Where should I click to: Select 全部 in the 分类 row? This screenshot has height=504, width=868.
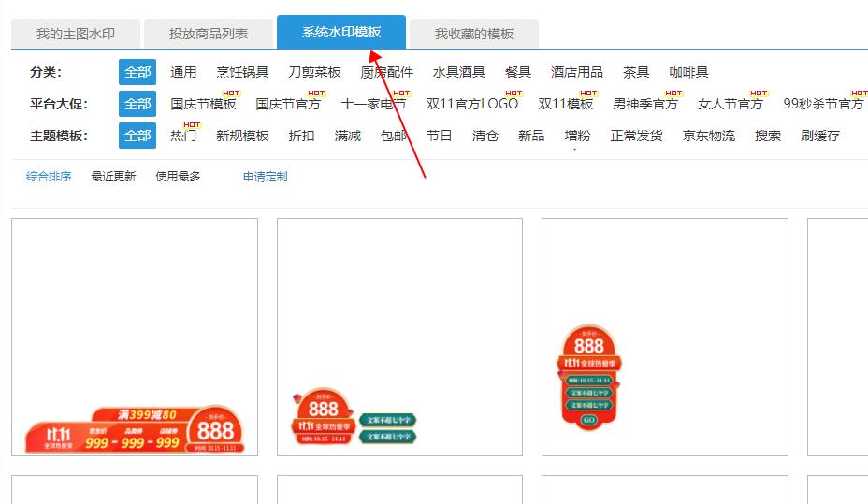coord(137,72)
